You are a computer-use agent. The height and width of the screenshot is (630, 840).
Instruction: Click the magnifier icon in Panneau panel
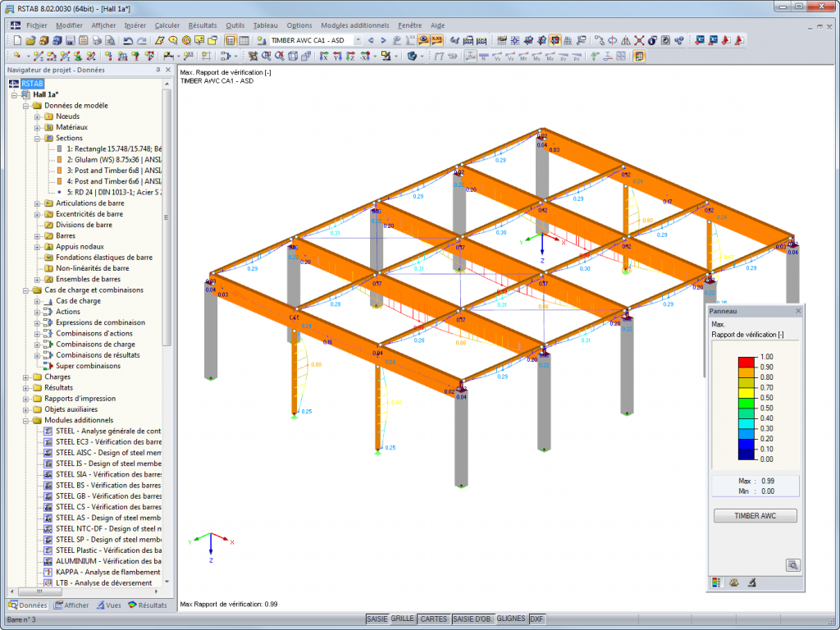pos(792,564)
